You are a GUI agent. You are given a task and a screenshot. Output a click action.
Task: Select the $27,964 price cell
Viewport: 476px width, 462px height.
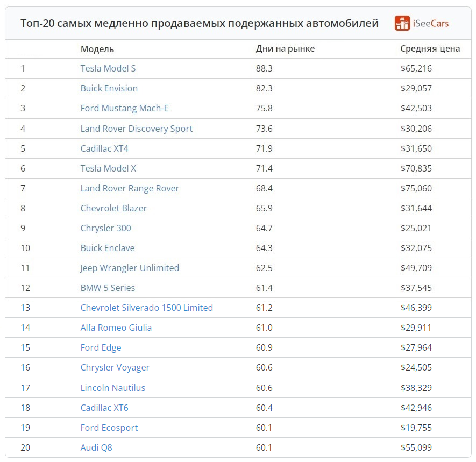416,347
